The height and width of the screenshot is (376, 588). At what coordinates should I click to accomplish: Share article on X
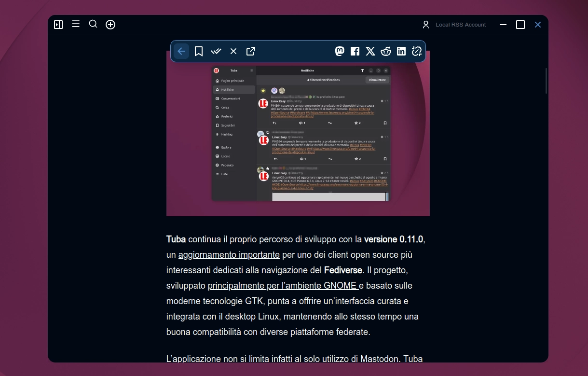(370, 51)
